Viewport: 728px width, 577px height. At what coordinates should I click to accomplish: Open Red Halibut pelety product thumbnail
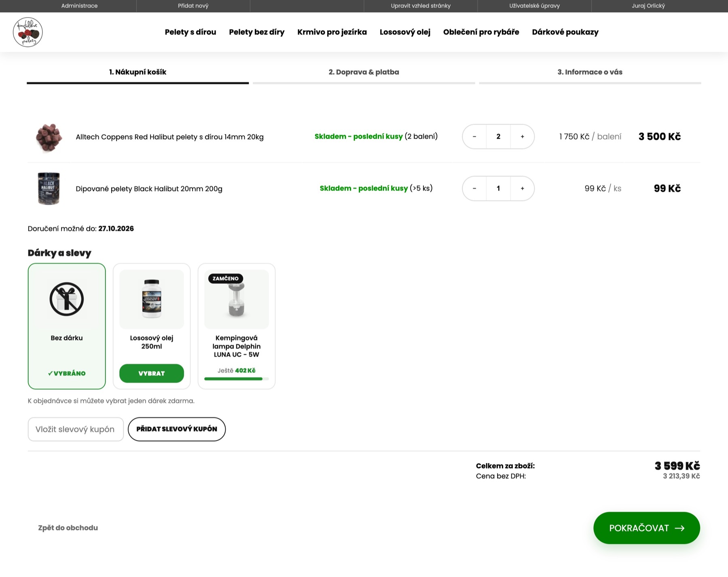[49, 137]
